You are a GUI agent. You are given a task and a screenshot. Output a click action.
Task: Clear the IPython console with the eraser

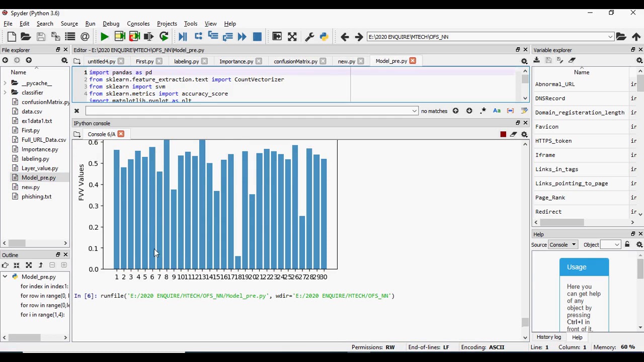(513, 134)
